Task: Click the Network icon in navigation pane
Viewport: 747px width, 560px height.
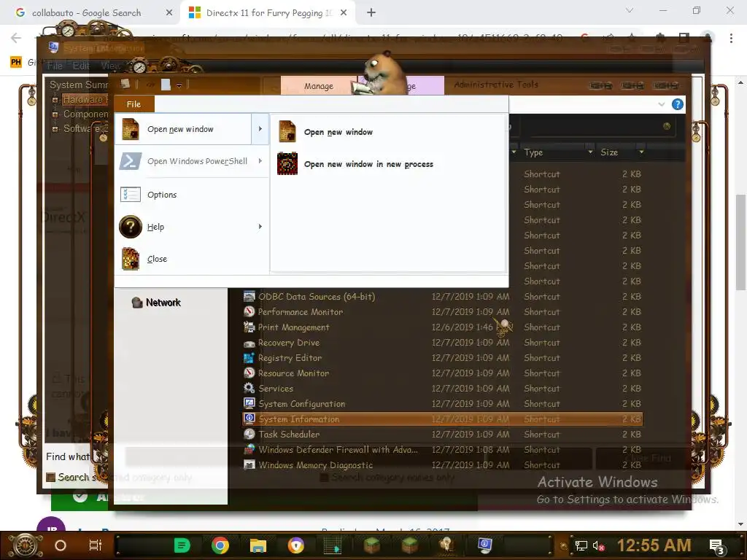Action: 137,303
